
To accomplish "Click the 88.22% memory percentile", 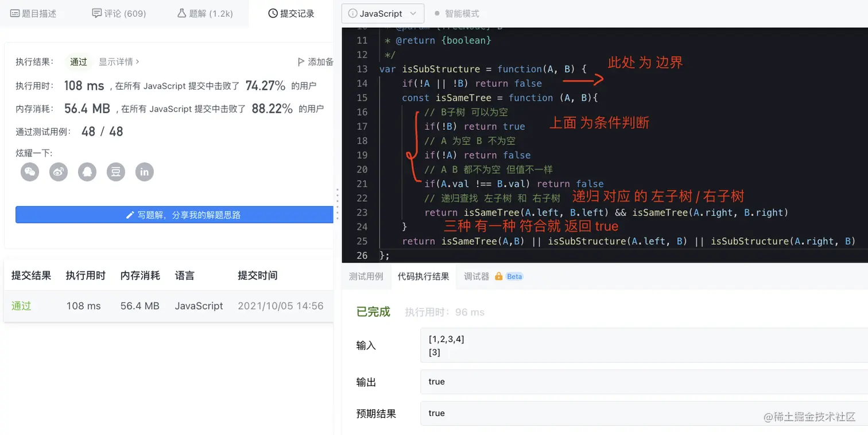I will [272, 109].
